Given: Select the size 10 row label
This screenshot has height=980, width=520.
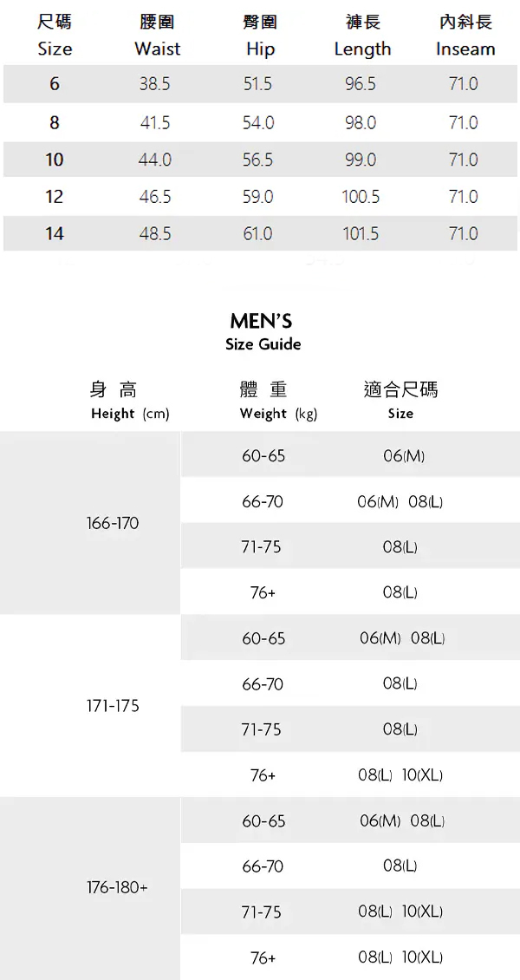Looking at the screenshot, I should (x=55, y=160).
